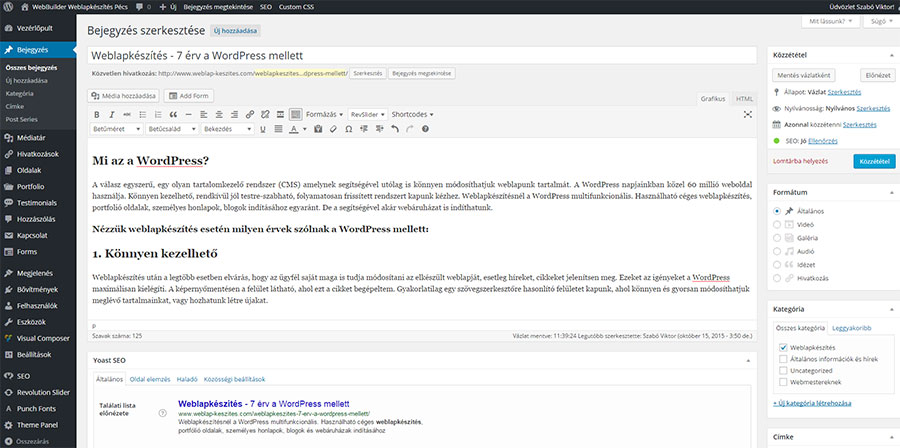Insert or edit a link
Image resolution: width=900 pixels, height=448 pixels.
point(250,114)
